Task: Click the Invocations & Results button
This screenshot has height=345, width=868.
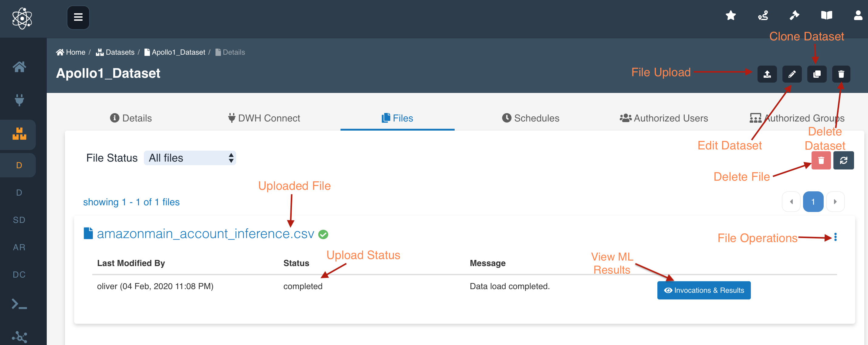Action: pos(704,290)
